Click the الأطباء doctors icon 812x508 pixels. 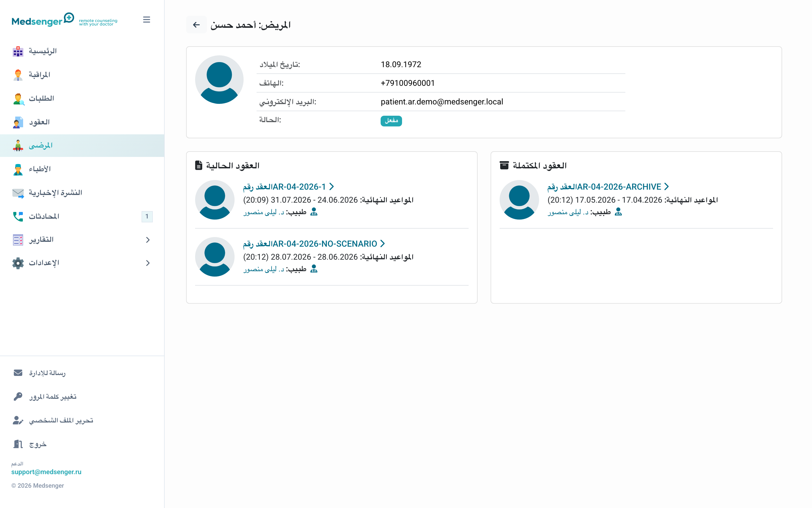18,169
